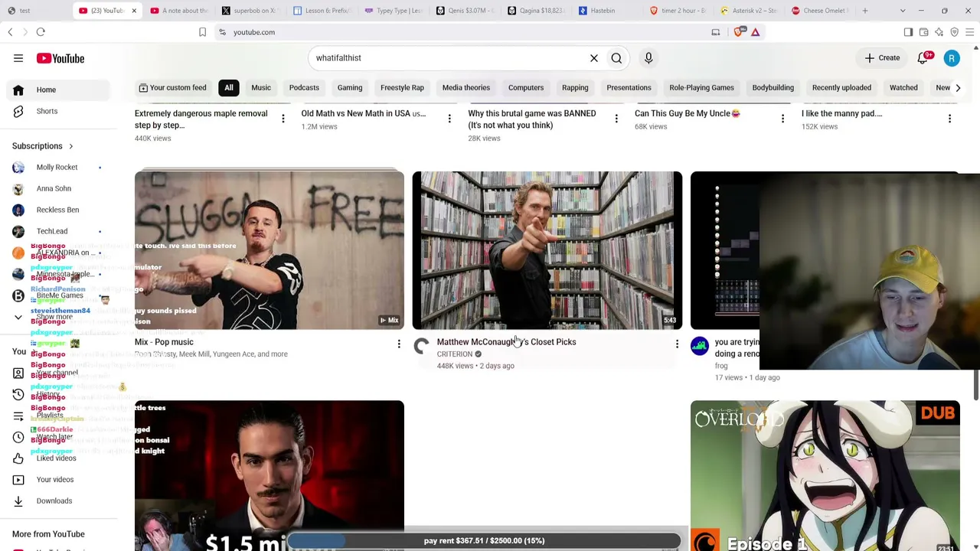The width and height of the screenshot is (980, 551).
Task: Open the Brave Wallet icon
Action: 923,32
